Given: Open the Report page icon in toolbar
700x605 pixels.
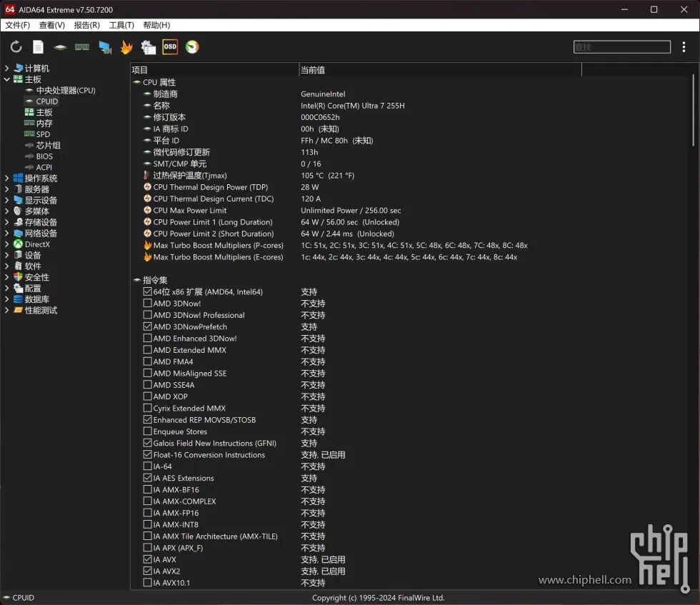Looking at the screenshot, I should (38, 47).
